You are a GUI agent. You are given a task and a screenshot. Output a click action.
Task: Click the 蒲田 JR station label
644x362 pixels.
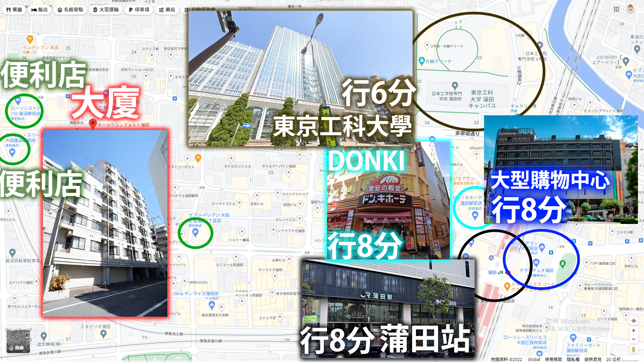pos(495,273)
